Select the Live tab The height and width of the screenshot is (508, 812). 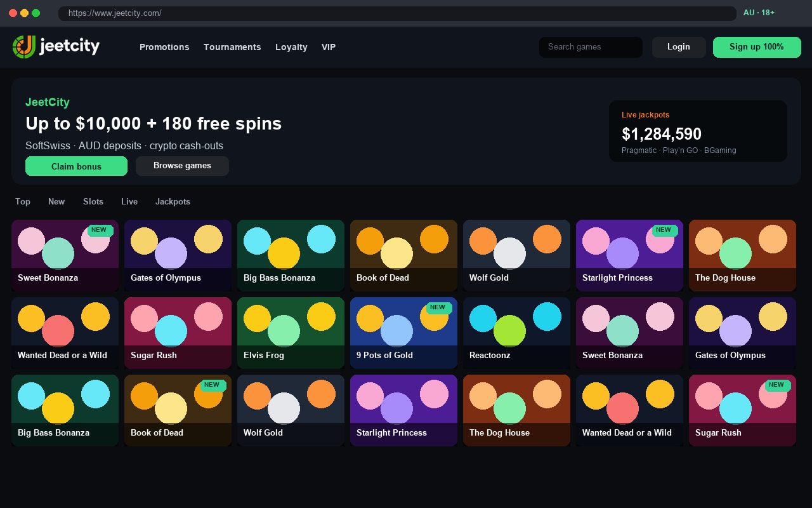(129, 201)
